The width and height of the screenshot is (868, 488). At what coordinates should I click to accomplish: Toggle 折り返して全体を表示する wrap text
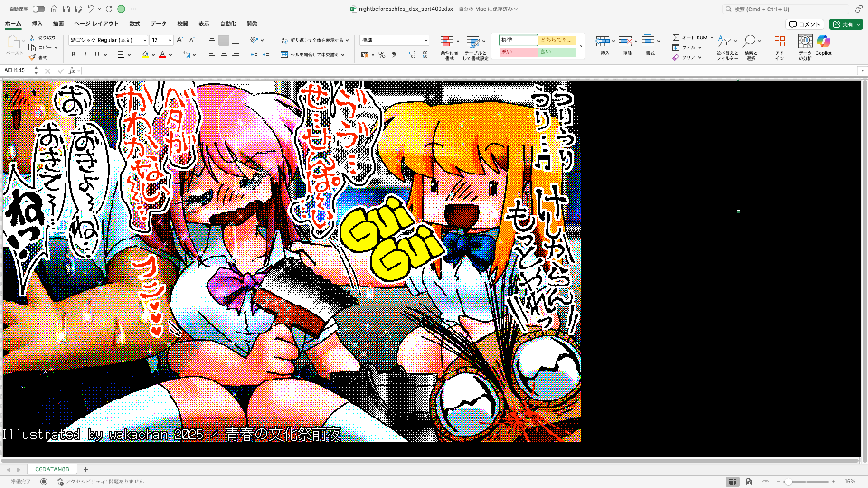314,40
